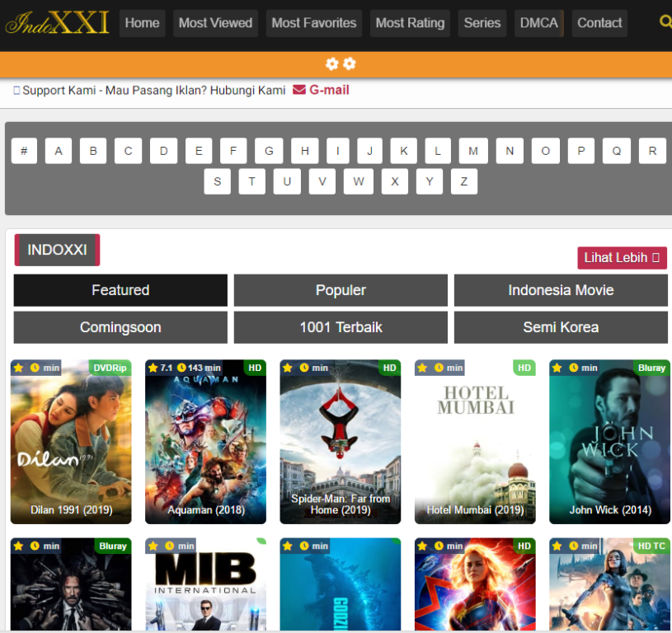Viewport: 672px width, 633px height.
Task: Click the Lihat Lebih button
Action: point(622,257)
